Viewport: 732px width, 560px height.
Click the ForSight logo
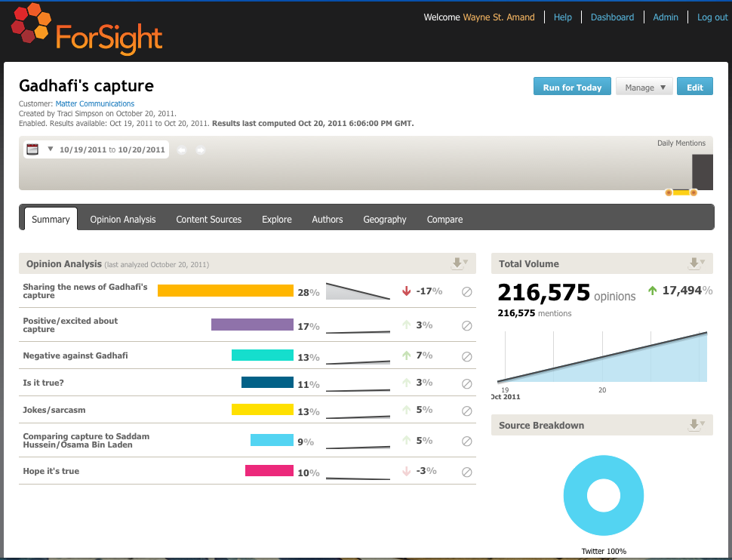click(x=88, y=30)
